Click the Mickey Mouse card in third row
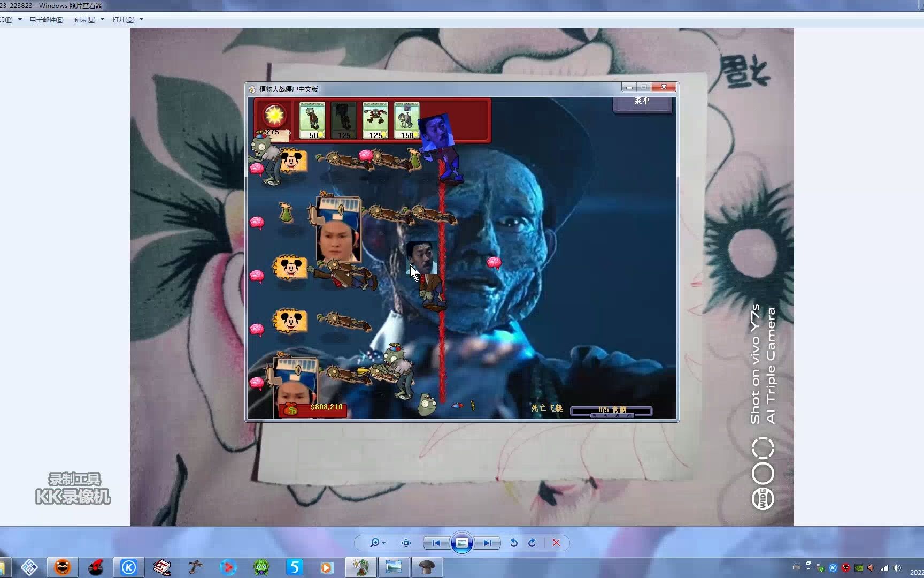This screenshot has width=924, height=578. (x=290, y=268)
